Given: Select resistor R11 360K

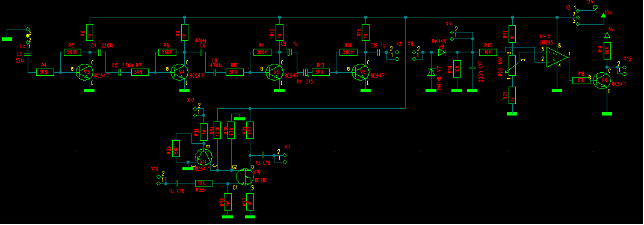Looking at the screenshot, I should (x=262, y=52).
